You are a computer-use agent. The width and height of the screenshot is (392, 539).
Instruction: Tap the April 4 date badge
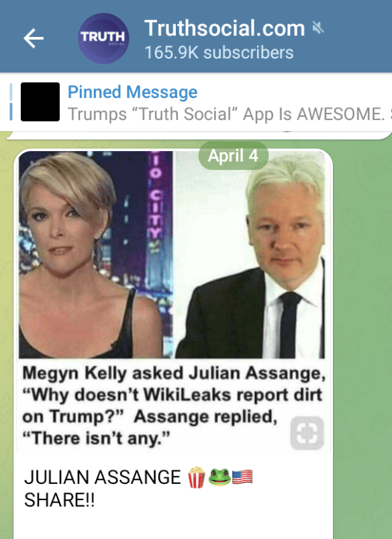click(233, 156)
